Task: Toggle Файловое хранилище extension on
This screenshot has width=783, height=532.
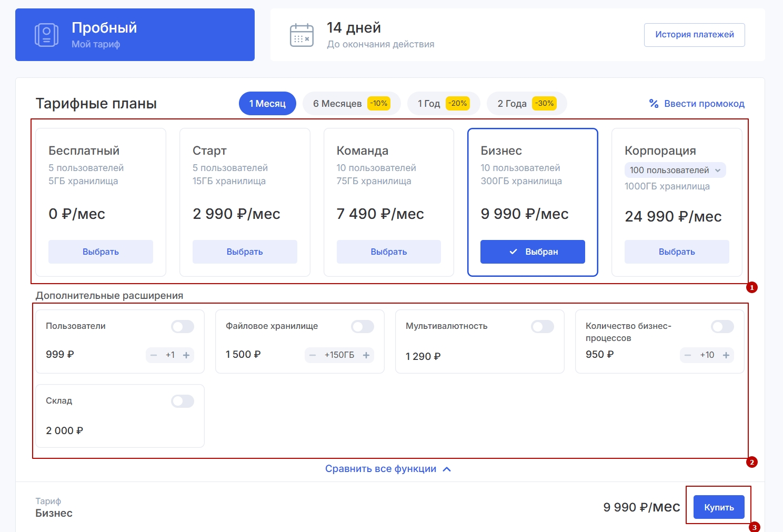Action: pyautogui.click(x=363, y=327)
